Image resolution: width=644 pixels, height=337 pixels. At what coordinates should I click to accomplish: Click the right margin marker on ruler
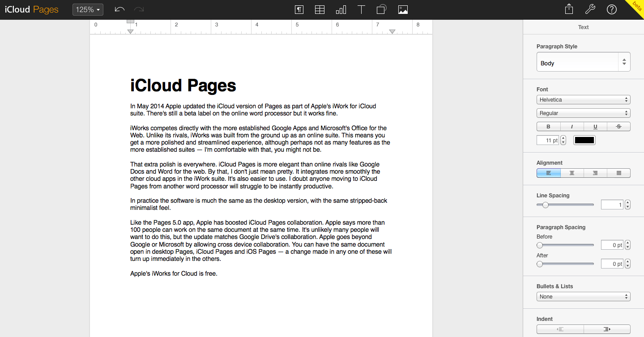tap(392, 31)
